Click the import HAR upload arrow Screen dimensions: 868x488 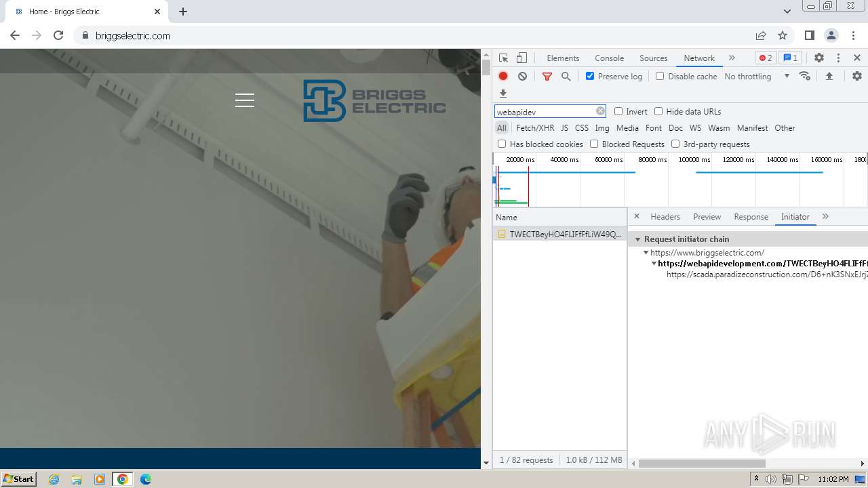pos(829,77)
